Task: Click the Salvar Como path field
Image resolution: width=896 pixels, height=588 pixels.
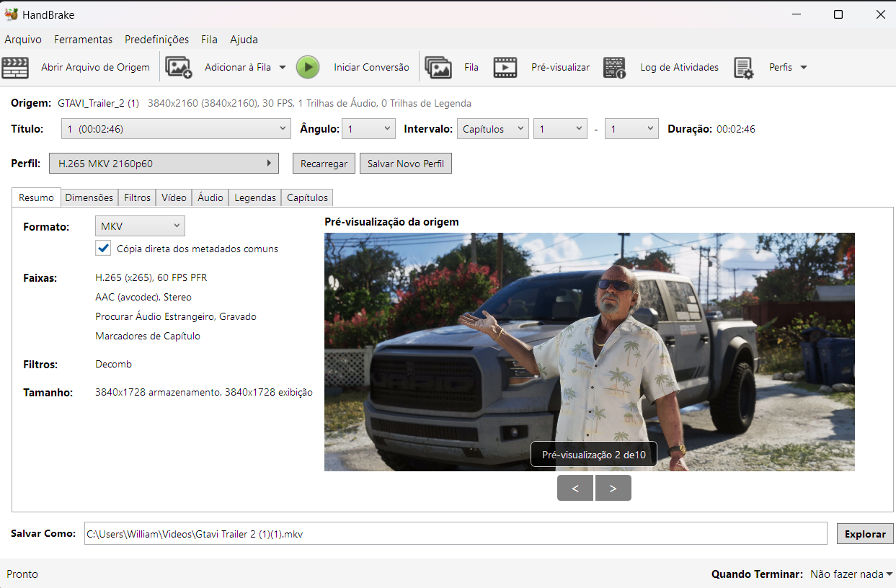Action: click(456, 534)
